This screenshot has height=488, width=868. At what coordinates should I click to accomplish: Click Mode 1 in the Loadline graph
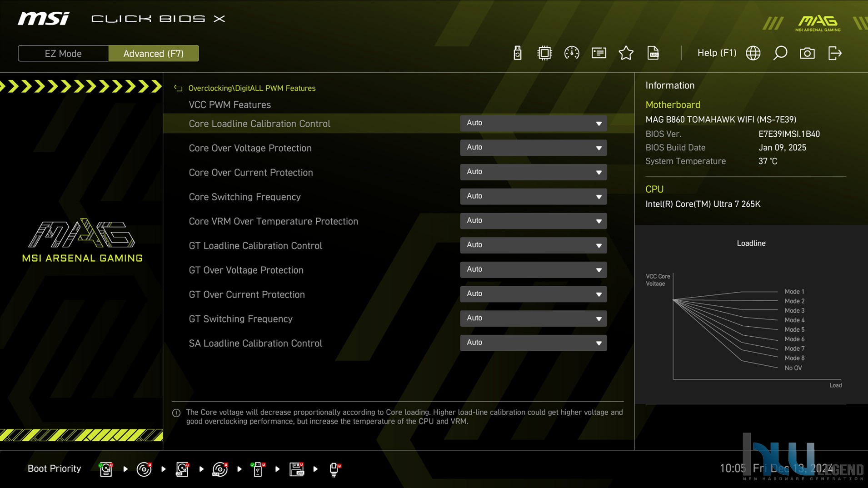point(794,292)
